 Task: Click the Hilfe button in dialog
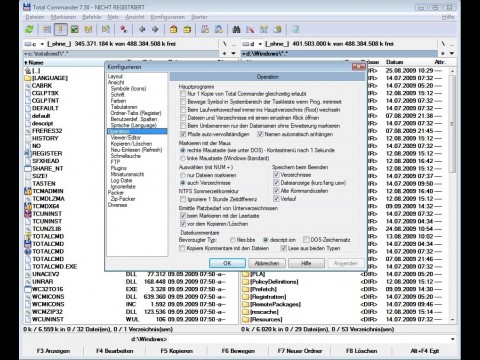point(306,263)
